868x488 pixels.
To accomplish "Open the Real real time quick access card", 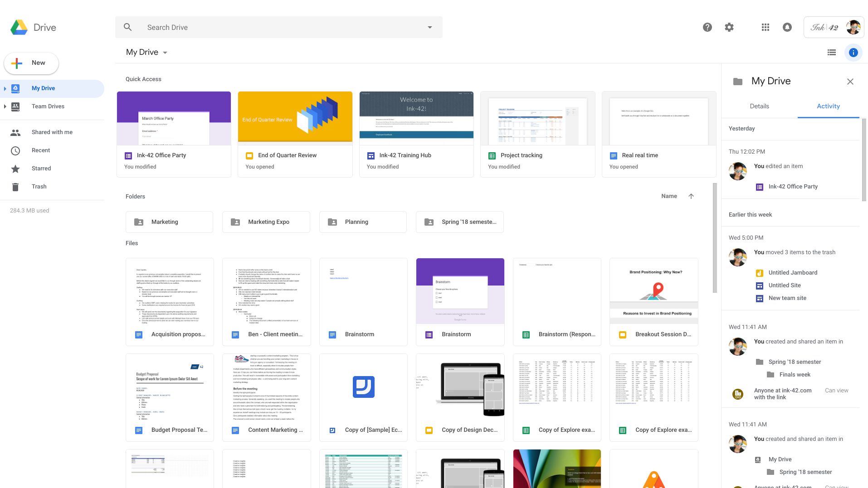I will [659, 134].
